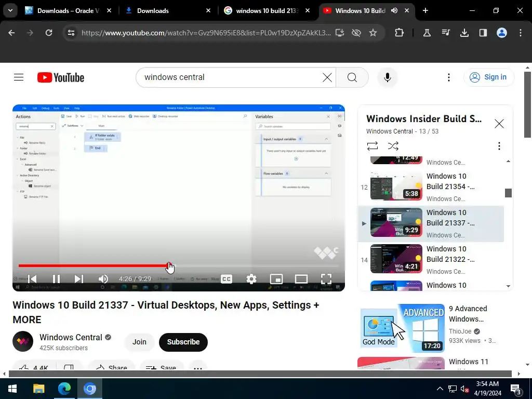Enter full screen video mode
Viewport: 532px width, 399px height.
[326, 279]
